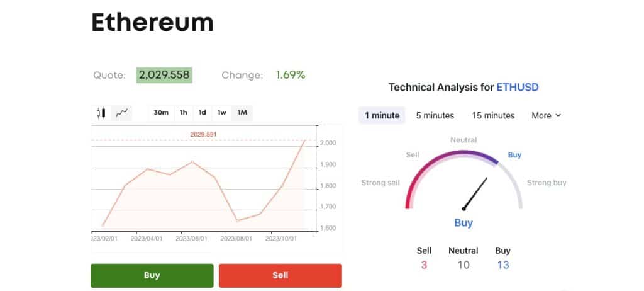
Task: Click the Buy signal count 13
Action: tap(503, 265)
